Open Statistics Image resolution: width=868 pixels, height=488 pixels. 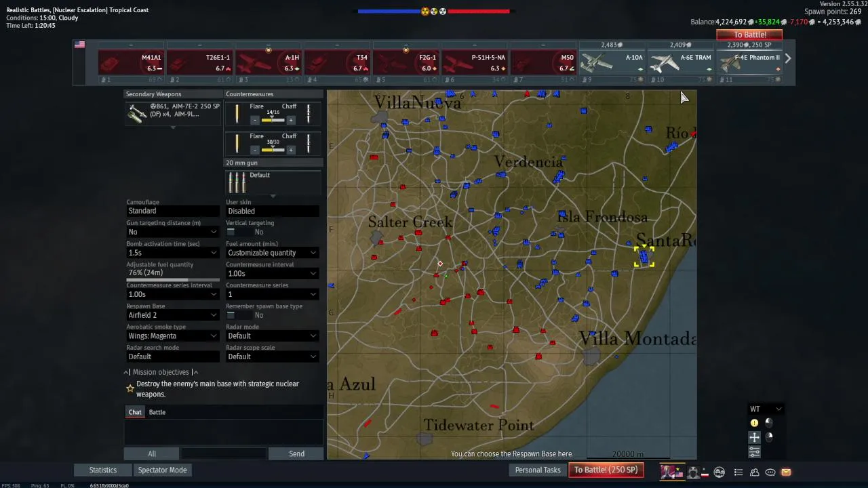[103, 470]
